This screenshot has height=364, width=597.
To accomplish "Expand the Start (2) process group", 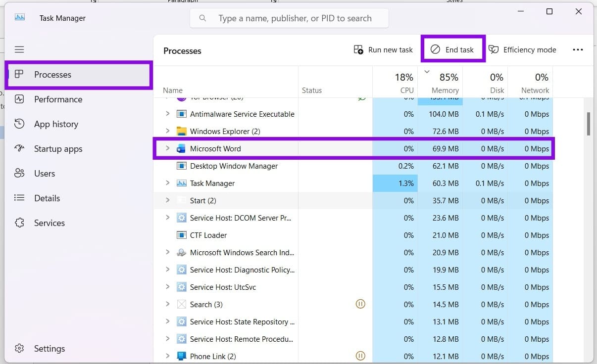I will pyautogui.click(x=167, y=200).
